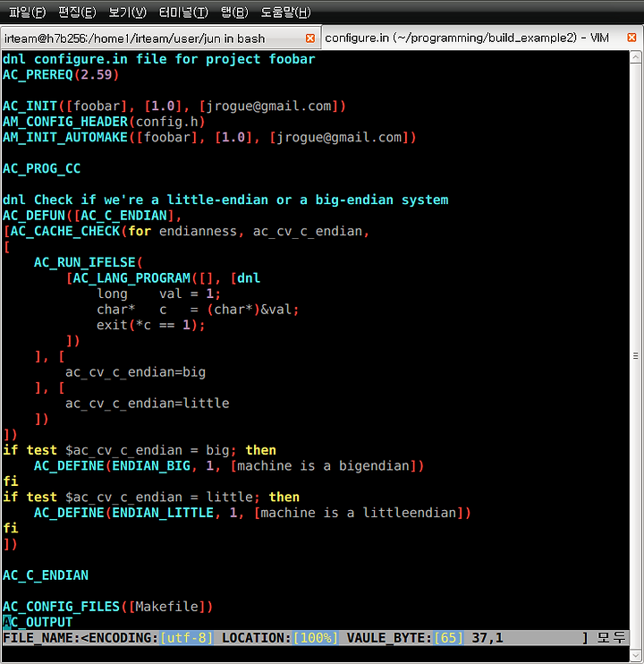Click the 'ac_cv_c_endian=little' line
This screenshot has height=664, width=644.
tap(147, 404)
